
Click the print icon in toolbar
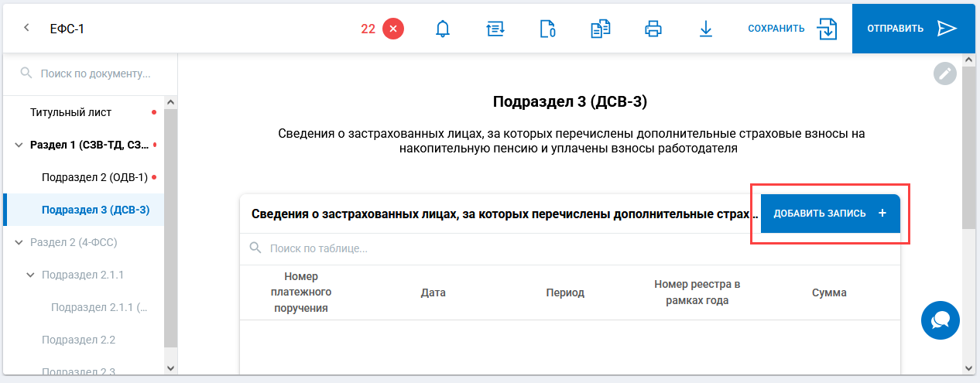tap(653, 29)
